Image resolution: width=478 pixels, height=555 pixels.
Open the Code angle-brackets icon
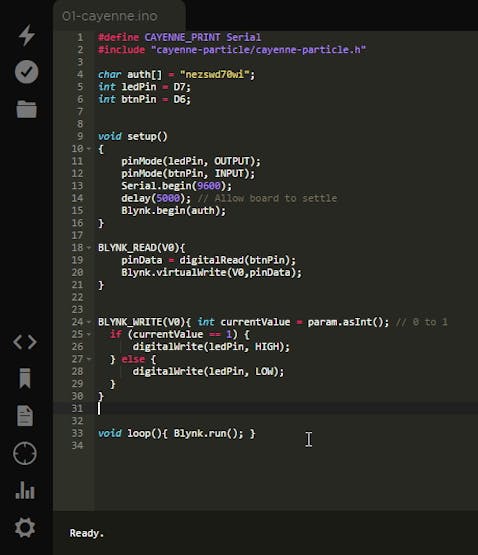(25, 342)
